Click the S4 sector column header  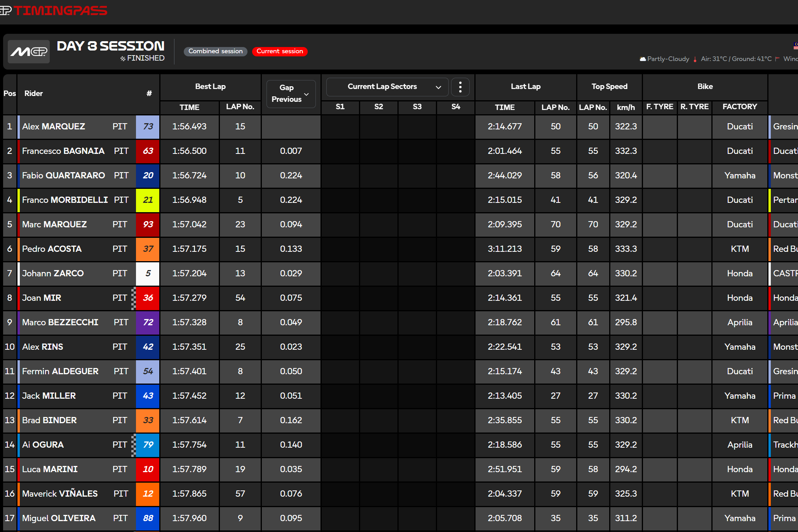point(456,107)
